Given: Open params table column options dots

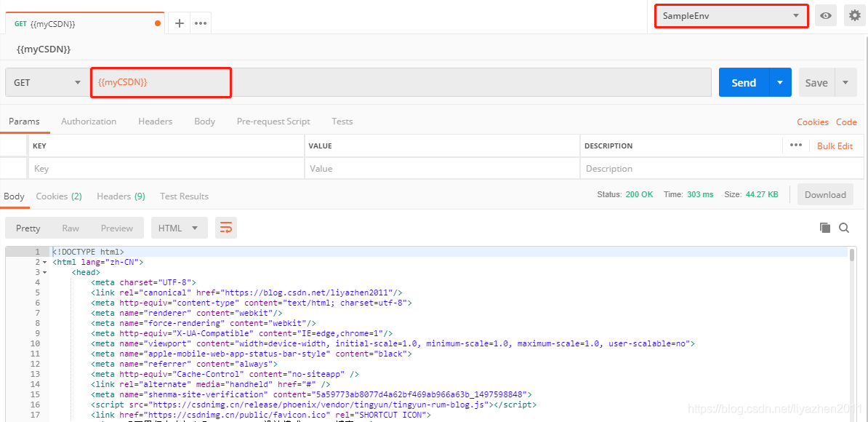Looking at the screenshot, I should coord(796,145).
